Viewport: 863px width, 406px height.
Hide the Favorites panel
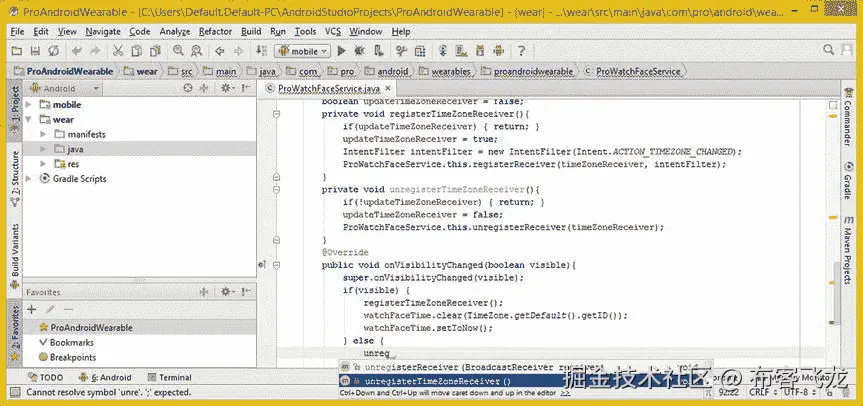coord(246,292)
